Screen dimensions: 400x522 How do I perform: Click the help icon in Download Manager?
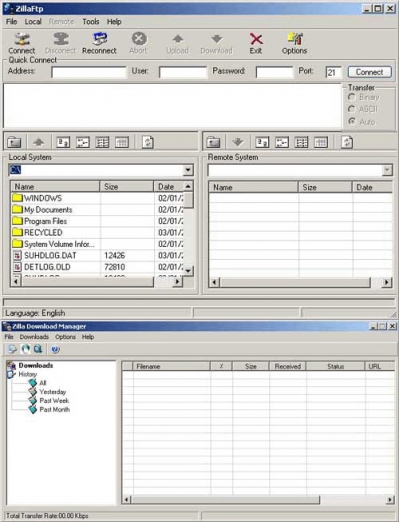click(x=55, y=349)
